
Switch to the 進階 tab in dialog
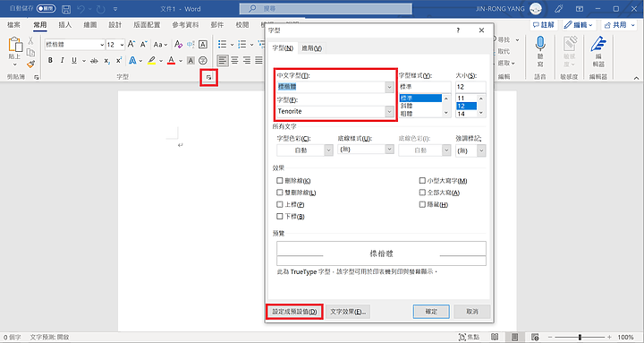pyautogui.click(x=312, y=48)
